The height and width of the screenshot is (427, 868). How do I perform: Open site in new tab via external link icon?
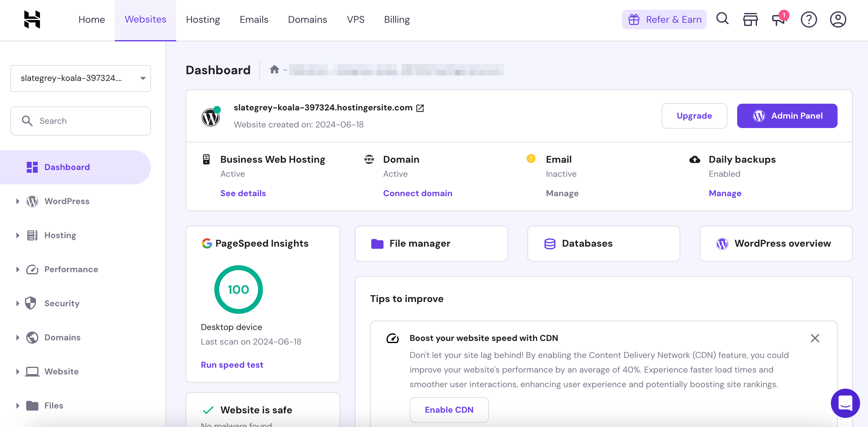coord(420,108)
